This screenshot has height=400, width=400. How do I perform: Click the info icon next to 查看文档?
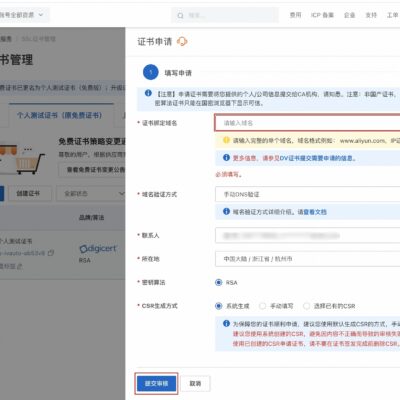coord(226,211)
